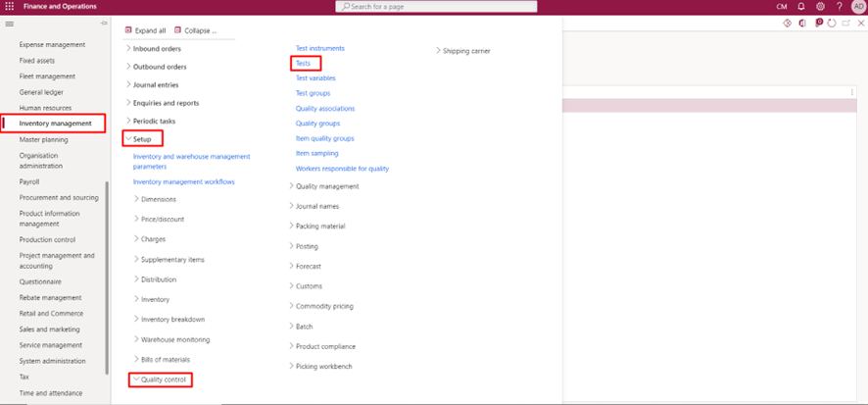The height and width of the screenshot is (405, 868).
Task: Expand the Inventory group under Setup
Action: (152, 299)
